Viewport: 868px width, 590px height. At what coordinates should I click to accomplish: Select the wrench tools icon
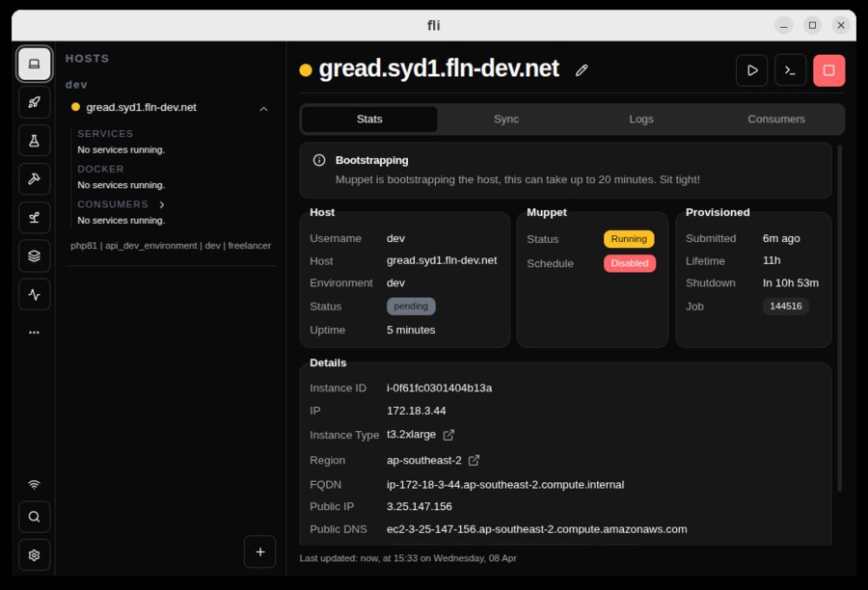(34, 179)
